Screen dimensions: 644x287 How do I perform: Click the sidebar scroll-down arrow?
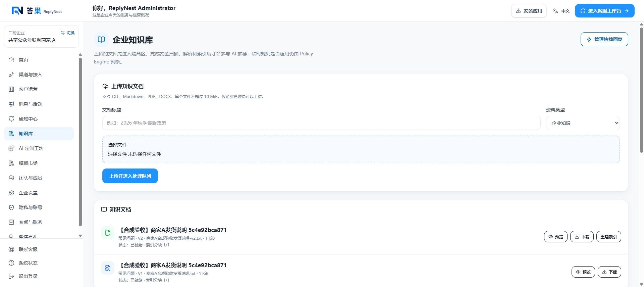coord(80,236)
